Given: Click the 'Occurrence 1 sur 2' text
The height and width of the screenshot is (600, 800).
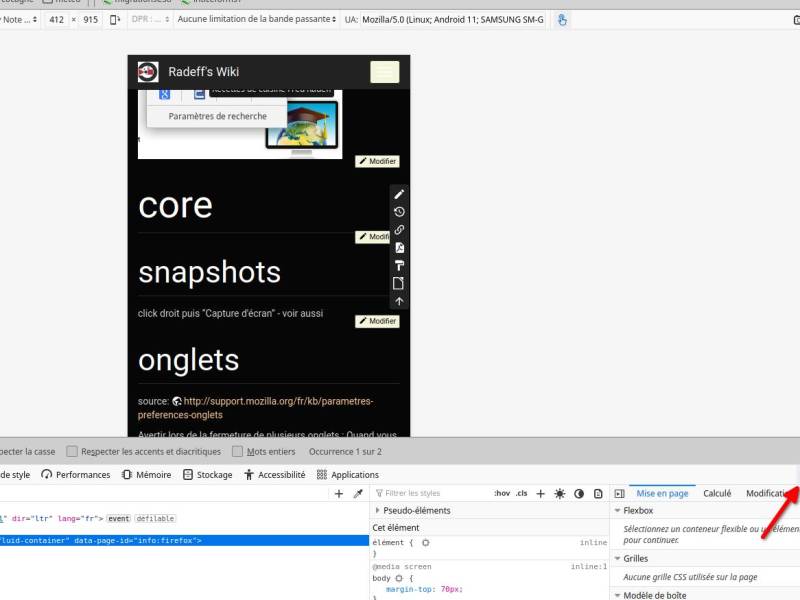Looking at the screenshot, I should point(345,452).
